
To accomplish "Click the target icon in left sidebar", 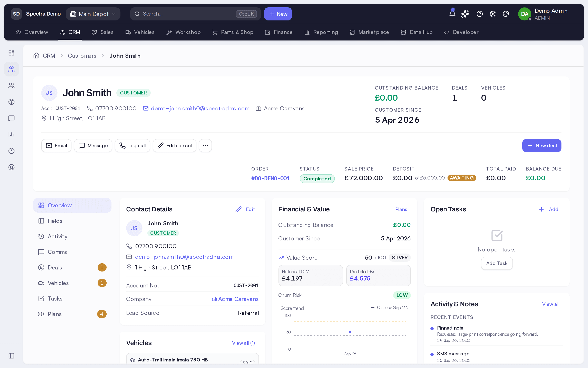I will click(11, 102).
